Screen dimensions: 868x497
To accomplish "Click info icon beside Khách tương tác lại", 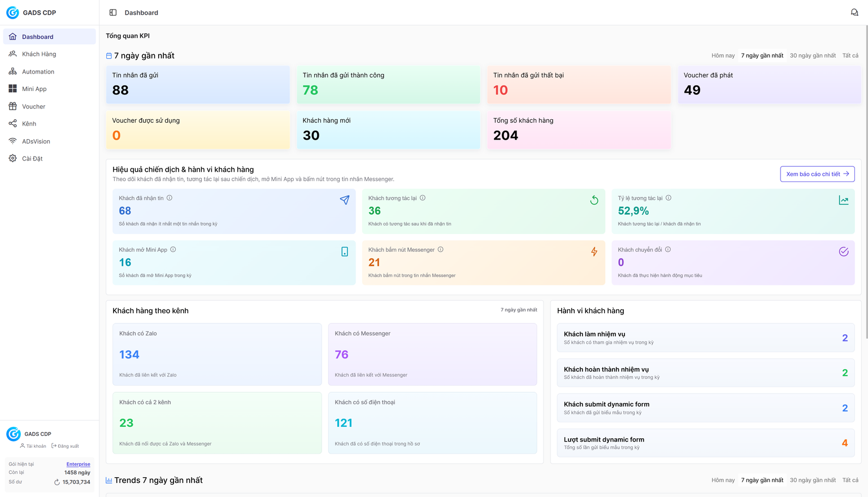I will pyautogui.click(x=423, y=198).
